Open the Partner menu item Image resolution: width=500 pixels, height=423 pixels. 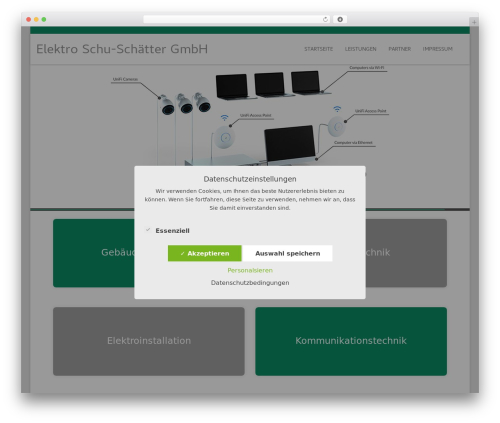[x=399, y=49]
